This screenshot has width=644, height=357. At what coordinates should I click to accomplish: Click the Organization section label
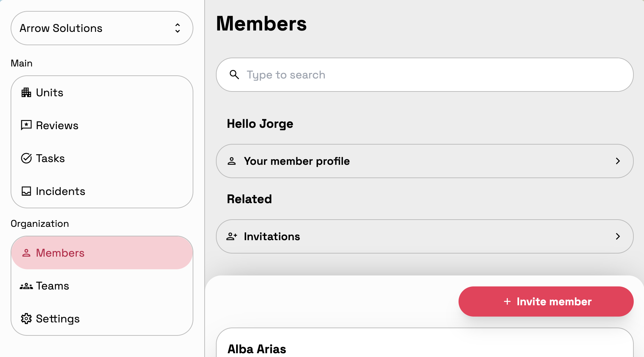pyautogui.click(x=40, y=224)
